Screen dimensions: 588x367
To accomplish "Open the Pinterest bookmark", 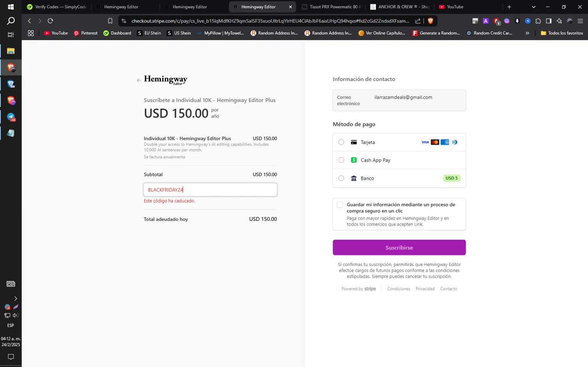I will (85, 33).
